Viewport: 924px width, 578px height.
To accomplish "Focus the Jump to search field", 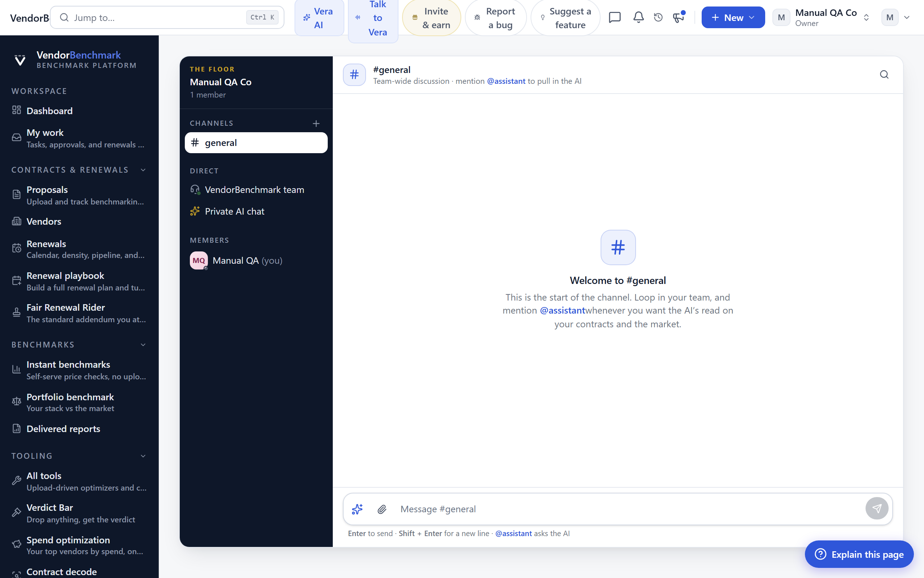I will click(x=167, y=17).
